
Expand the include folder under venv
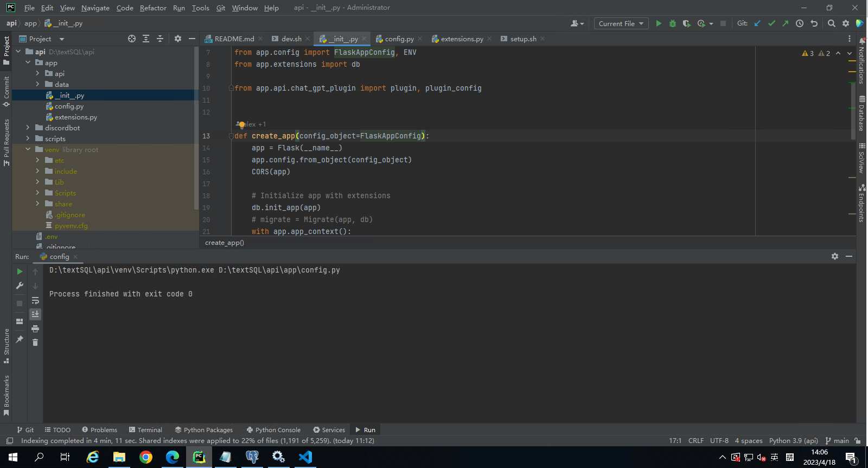[x=37, y=171]
